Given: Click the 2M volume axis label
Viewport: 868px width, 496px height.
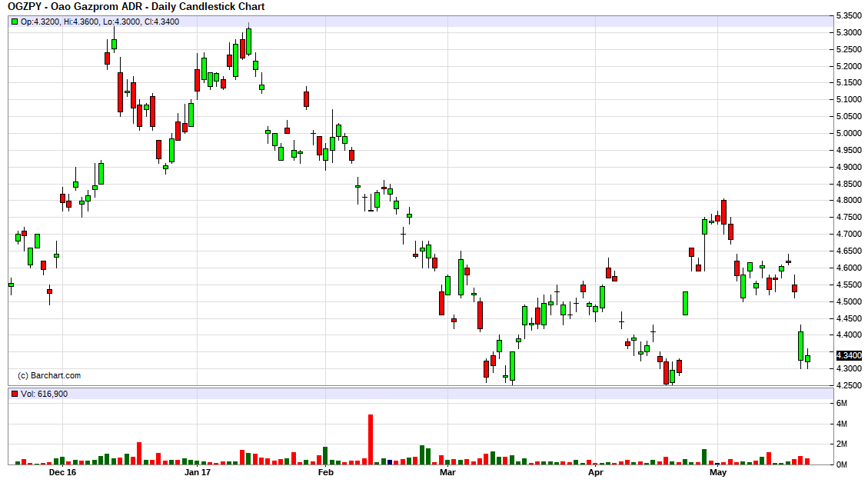Looking at the screenshot, I should tap(841, 444).
